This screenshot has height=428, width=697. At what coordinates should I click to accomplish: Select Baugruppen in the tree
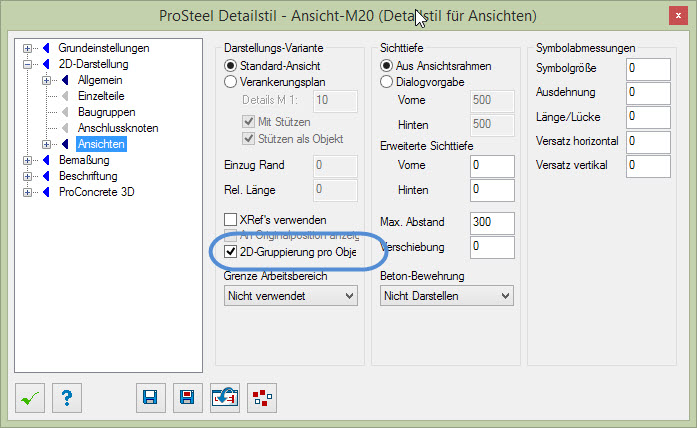(x=107, y=112)
